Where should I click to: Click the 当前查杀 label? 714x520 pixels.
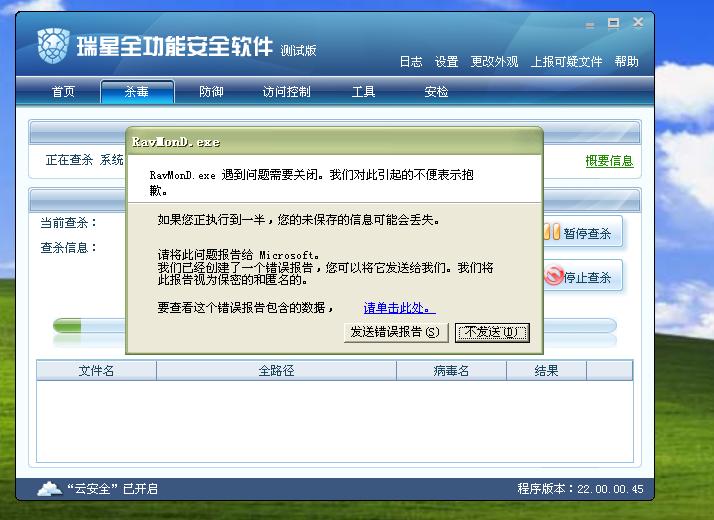(68, 223)
